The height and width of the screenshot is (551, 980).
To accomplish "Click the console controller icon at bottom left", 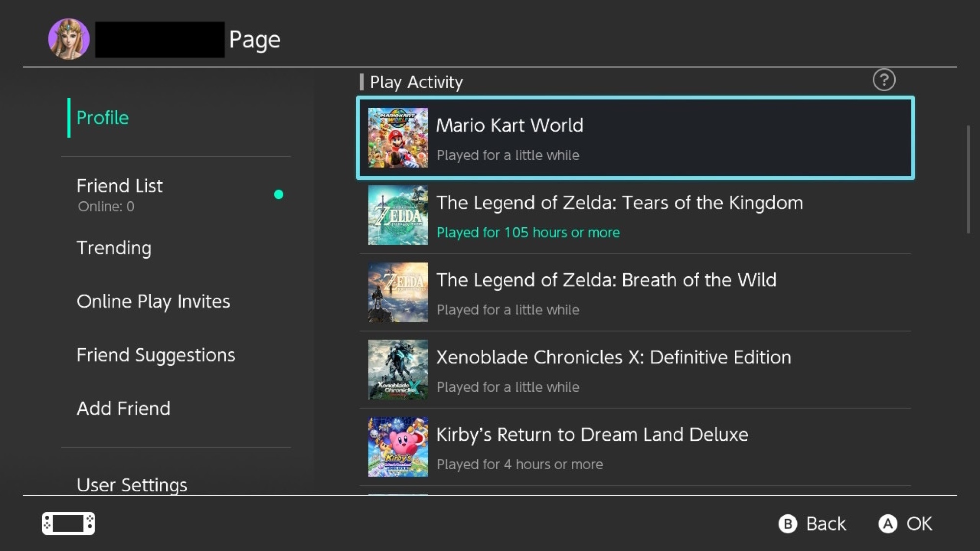I will [69, 523].
